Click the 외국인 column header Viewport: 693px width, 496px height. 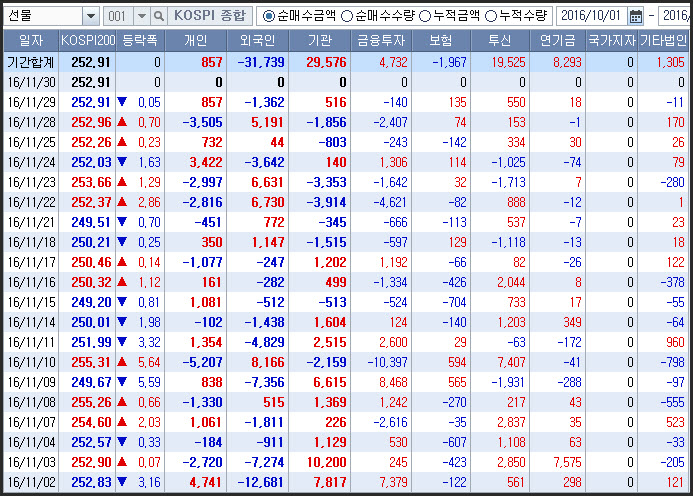(x=258, y=41)
